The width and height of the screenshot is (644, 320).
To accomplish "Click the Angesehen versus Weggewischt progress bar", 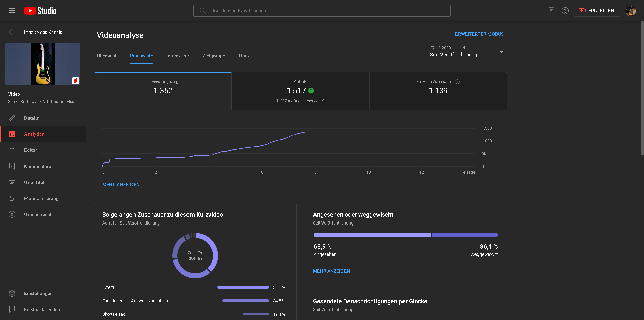I will 406,235.
